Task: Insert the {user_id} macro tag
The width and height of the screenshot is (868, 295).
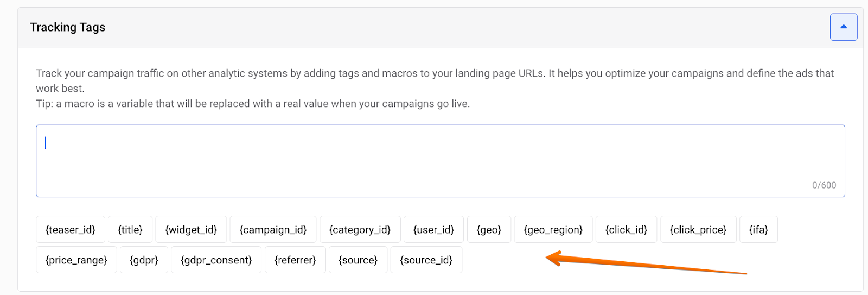Action: point(433,230)
